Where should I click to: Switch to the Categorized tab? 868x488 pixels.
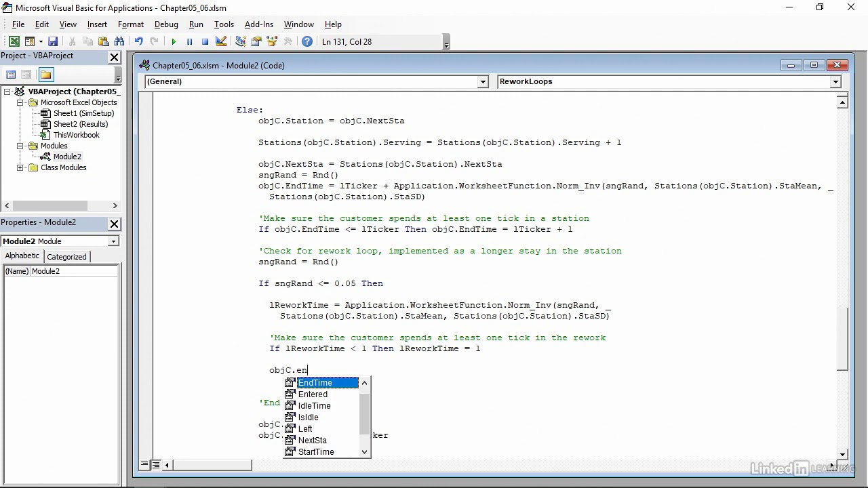click(x=66, y=257)
